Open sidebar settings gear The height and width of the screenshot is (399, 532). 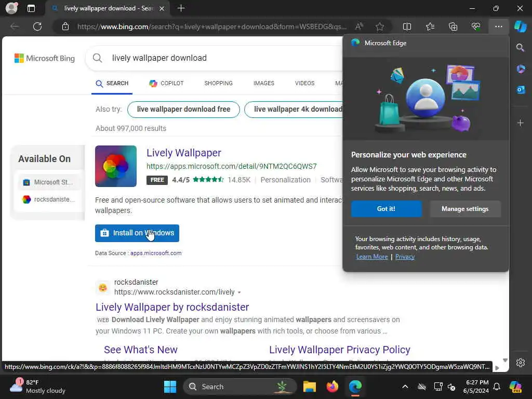pyautogui.click(x=521, y=363)
